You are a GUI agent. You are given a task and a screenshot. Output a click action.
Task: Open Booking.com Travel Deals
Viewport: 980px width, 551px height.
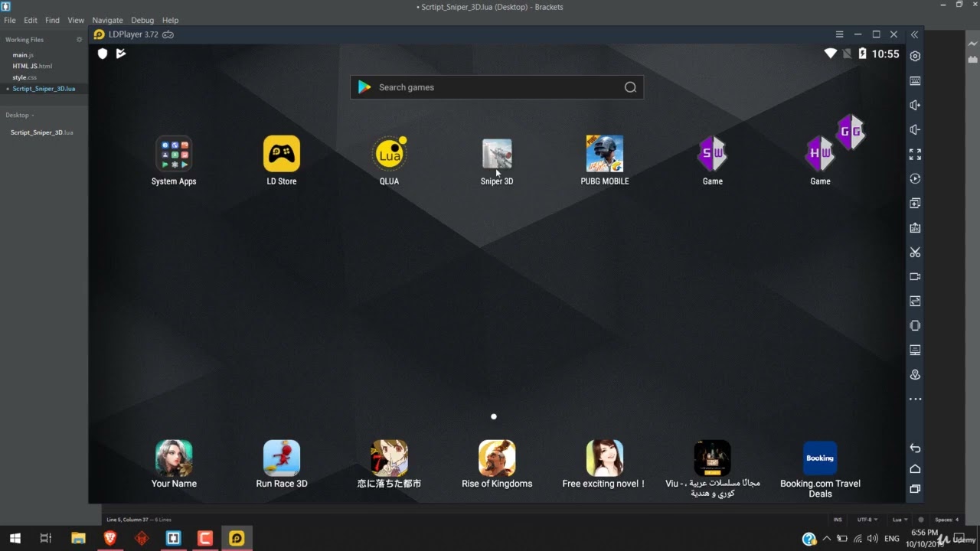pos(820,468)
